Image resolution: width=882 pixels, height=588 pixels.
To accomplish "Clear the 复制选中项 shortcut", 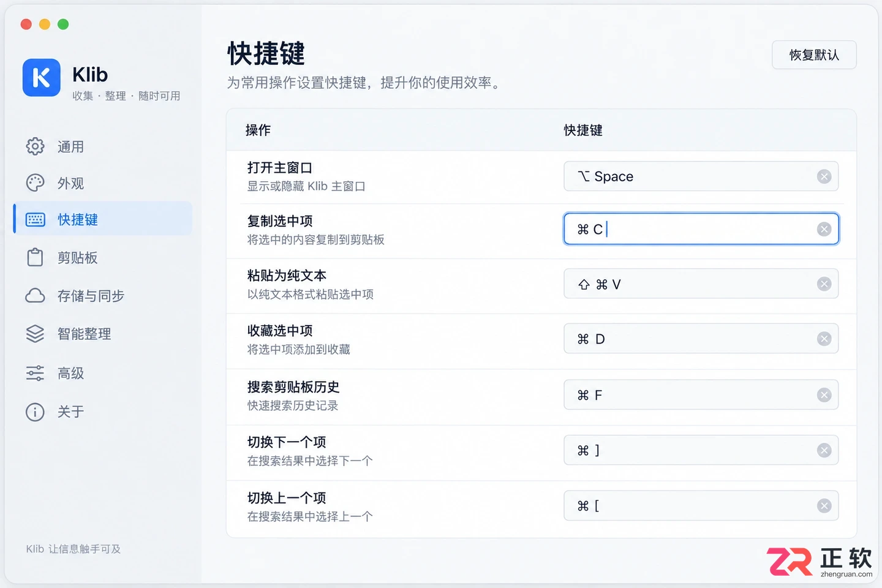I will click(824, 229).
